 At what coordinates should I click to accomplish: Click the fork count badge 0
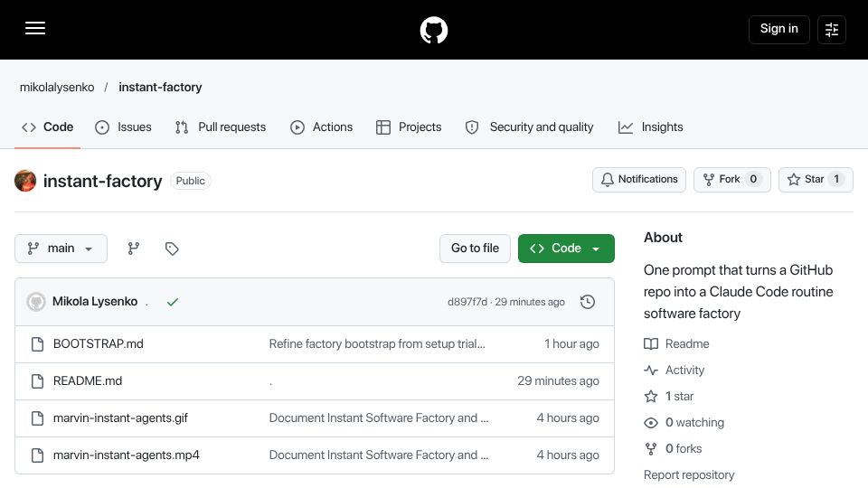point(753,179)
